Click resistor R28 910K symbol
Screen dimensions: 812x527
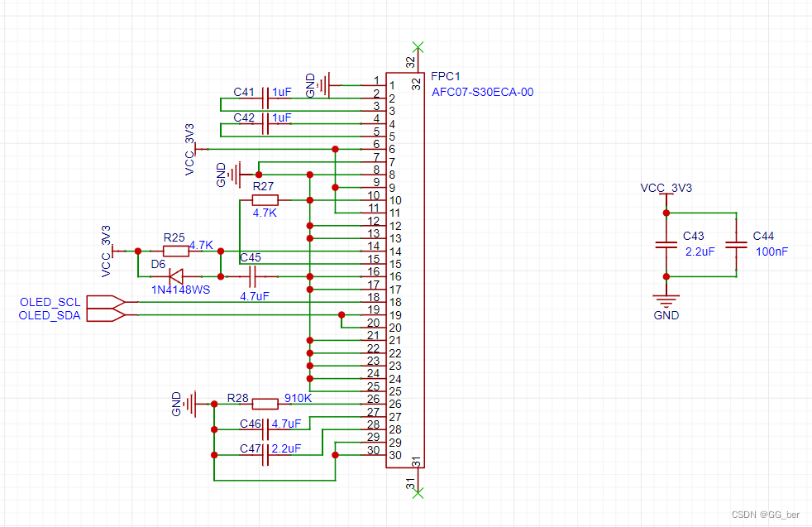coord(265,403)
